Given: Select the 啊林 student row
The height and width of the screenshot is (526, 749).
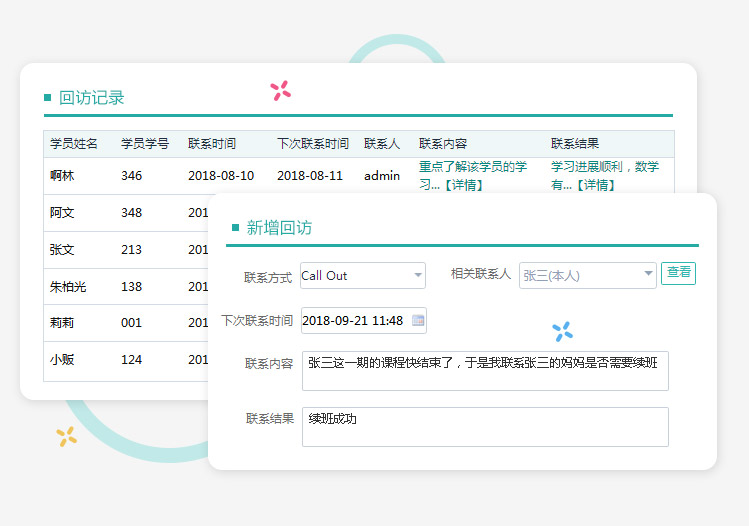Looking at the screenshot, I should point(63,176).
